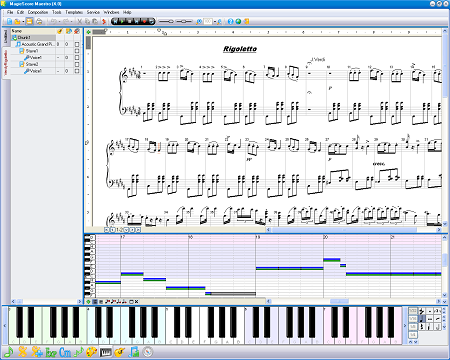Click the blue help question mark icon
450x360 pixels.
(230, 21)
